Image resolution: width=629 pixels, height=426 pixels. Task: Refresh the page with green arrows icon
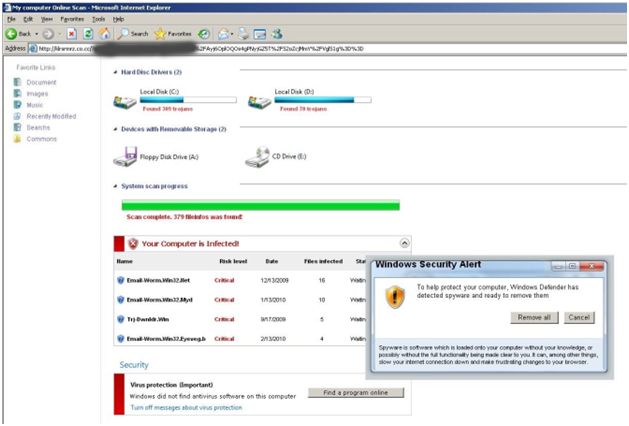click(x=88, y=34)
